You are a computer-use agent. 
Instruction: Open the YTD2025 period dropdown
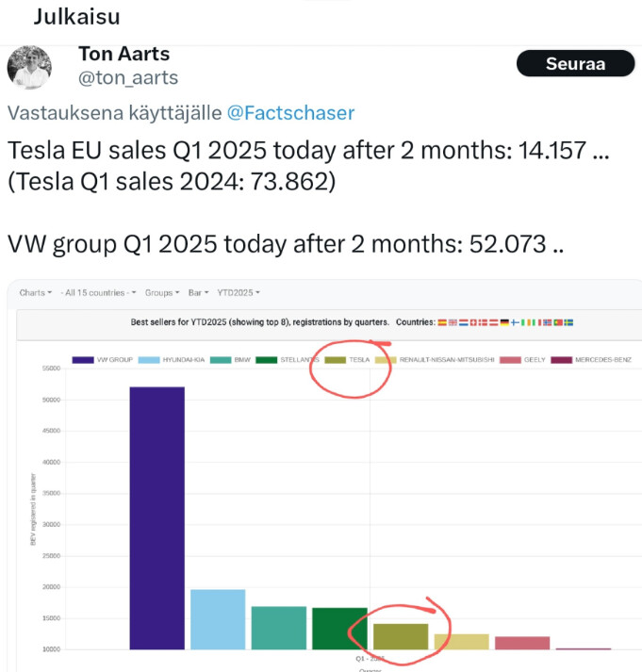coord(239,293)
